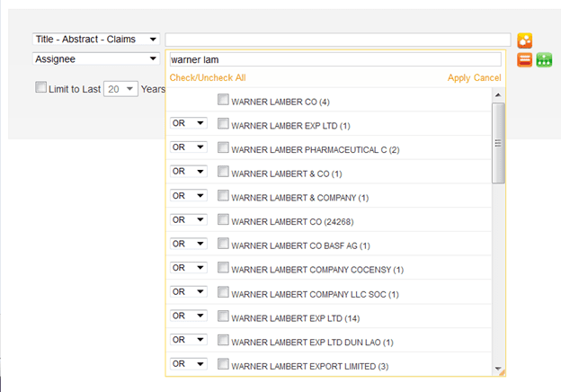
Task: Tick WARNER LAMBERT EXP LTD DUN LAO checkbox
Action: [x=223, y=340]
